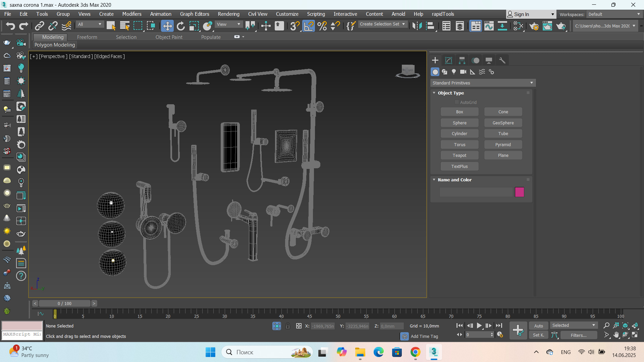Click the Teapot object button
Viewport: 644px width, 362px height.
[460, 156]
